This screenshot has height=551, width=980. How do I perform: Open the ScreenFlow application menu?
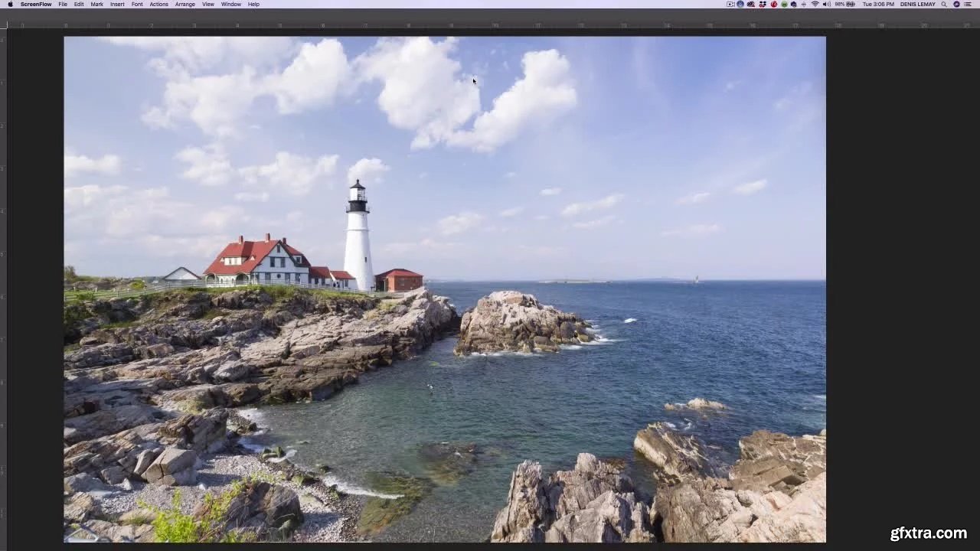tap(36, 4)
